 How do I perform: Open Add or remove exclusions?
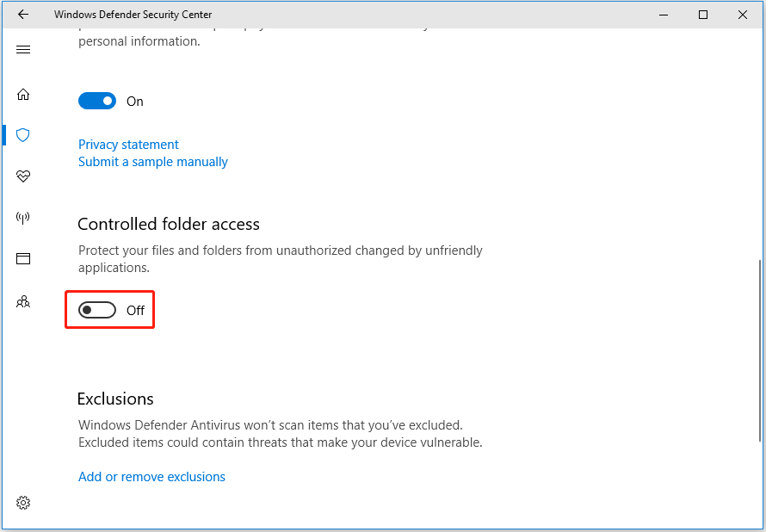tap(151, 476)
